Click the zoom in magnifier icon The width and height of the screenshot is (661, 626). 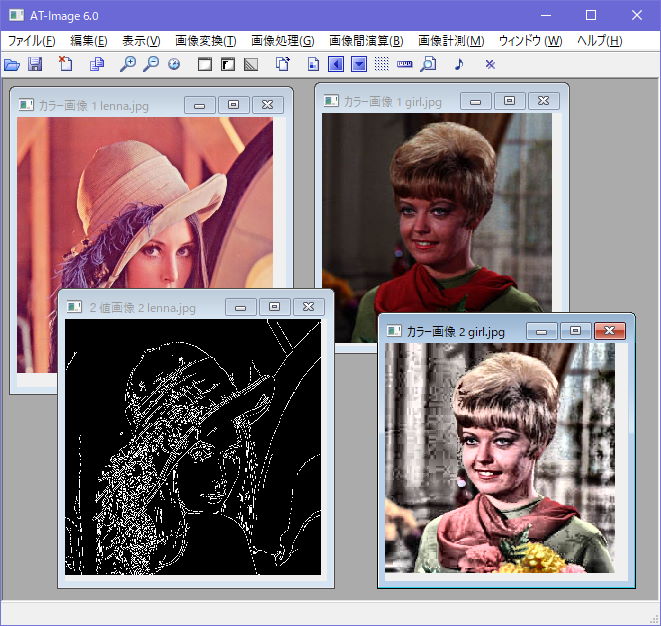[127, 64]
